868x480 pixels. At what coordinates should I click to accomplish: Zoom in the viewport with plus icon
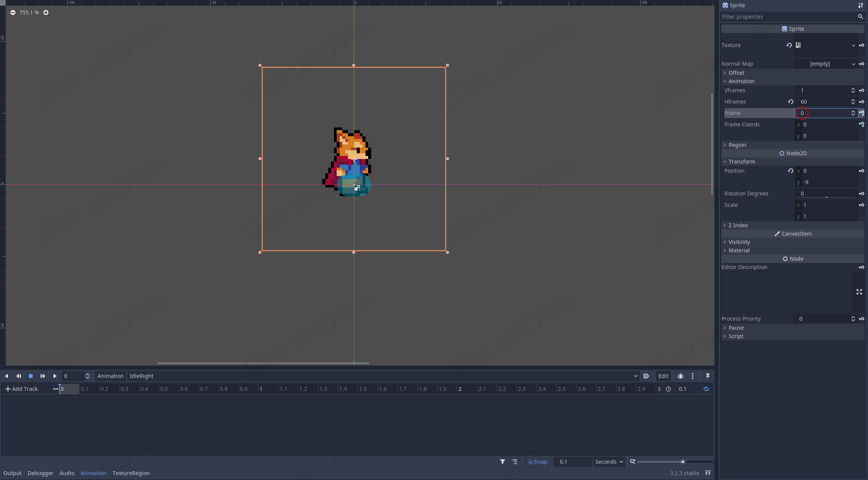click(46, 13)
